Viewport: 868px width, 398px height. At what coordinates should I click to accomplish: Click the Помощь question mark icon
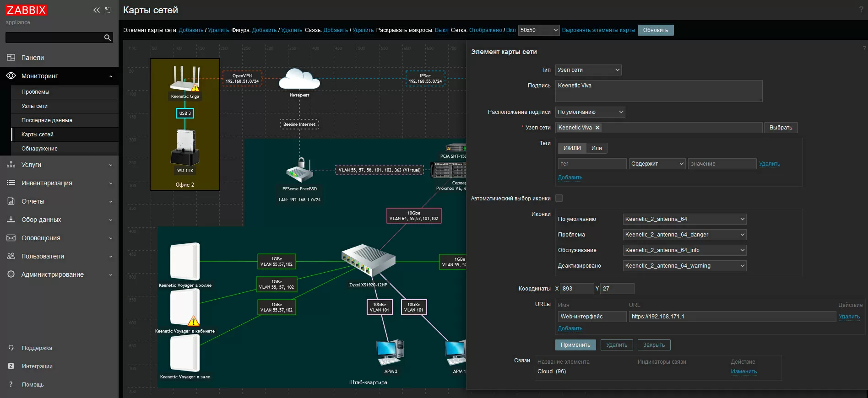11,384
